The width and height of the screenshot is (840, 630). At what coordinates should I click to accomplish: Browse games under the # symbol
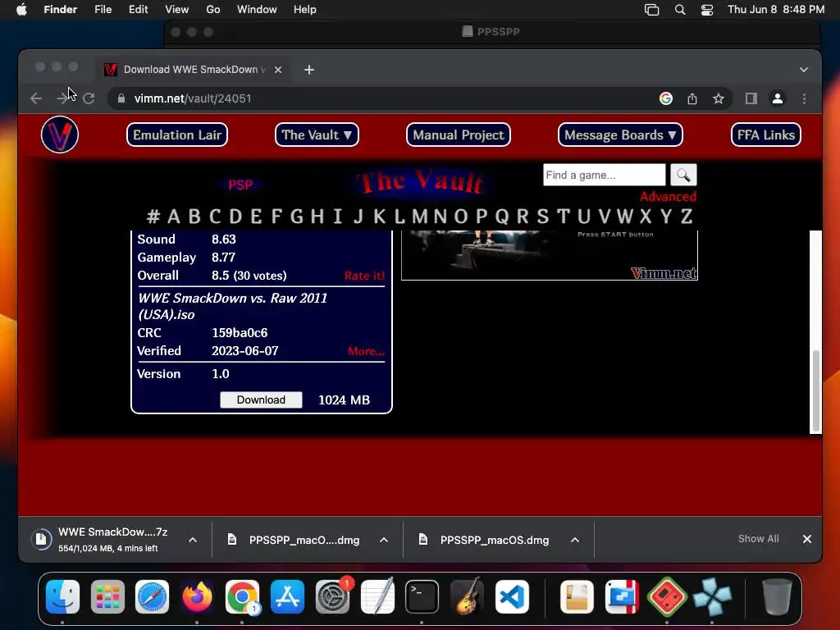[153, 217]
